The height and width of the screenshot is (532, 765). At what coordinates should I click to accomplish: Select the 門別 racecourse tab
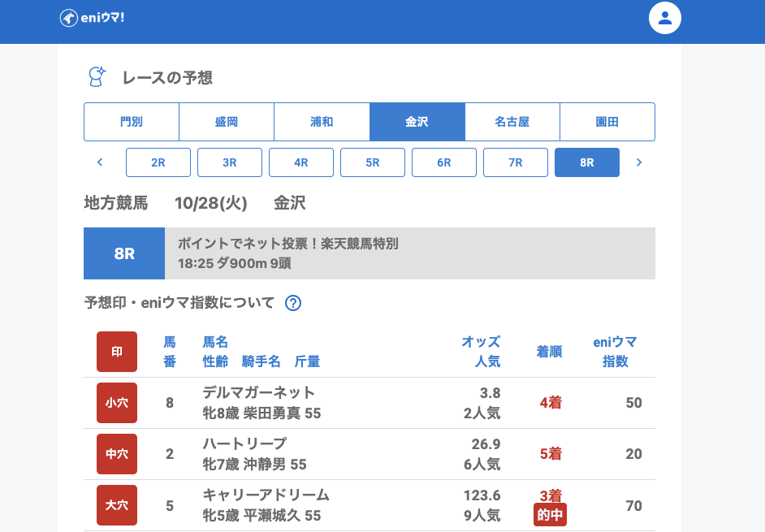pyautogui.click(x=132, y=122)
